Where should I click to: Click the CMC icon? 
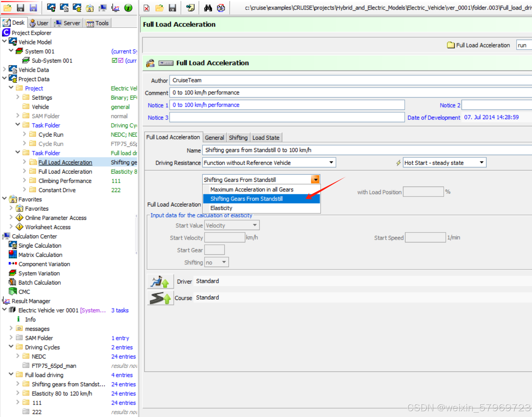(x=13, y=291)
